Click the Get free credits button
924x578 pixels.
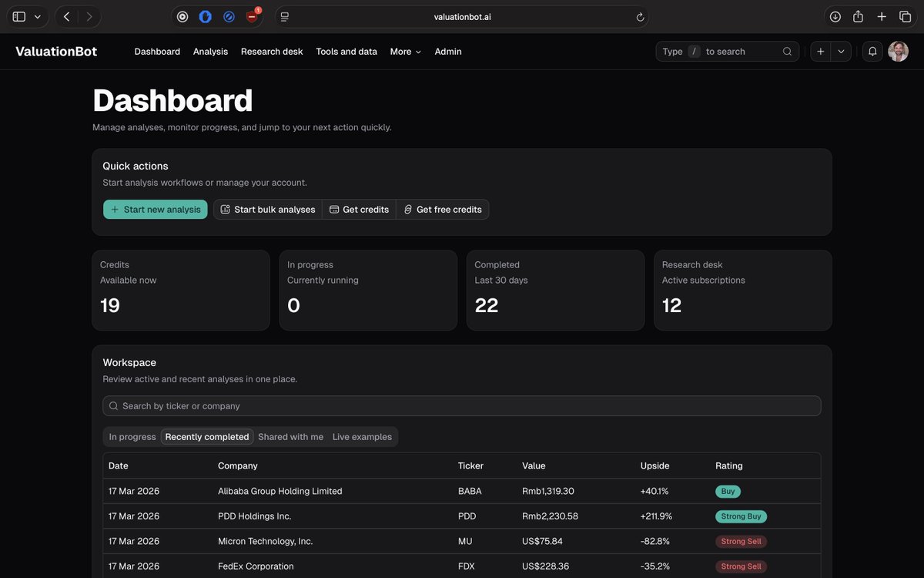pos(443,210)
